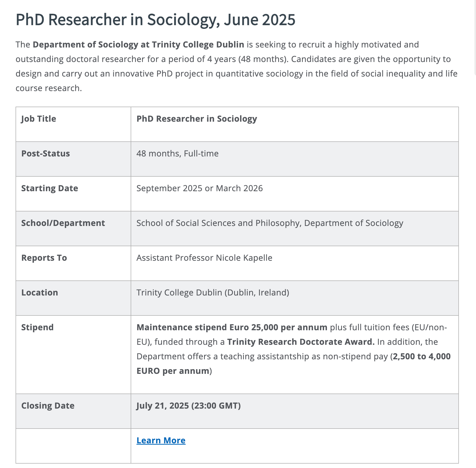Click the "Job Title" row label
476x468 pixels.
(39, 119)
